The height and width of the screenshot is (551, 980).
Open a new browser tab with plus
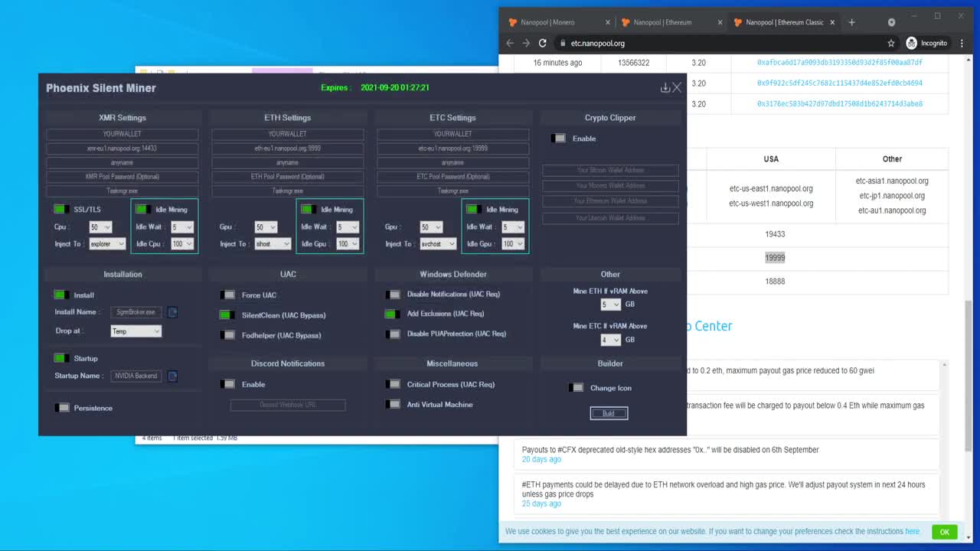851,22
